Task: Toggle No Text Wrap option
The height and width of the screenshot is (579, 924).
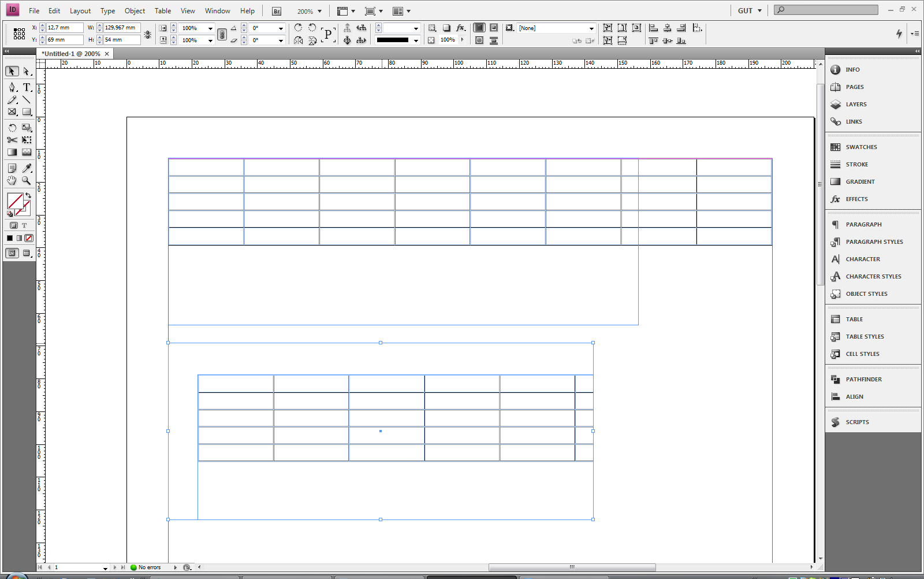Action: click(x=479, y=28)
